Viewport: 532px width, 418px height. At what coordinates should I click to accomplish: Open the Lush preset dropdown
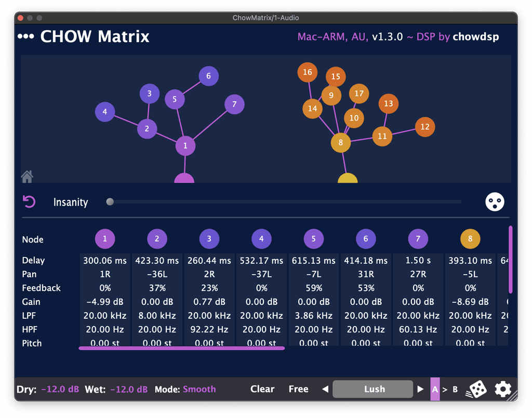tap(374, 389)
